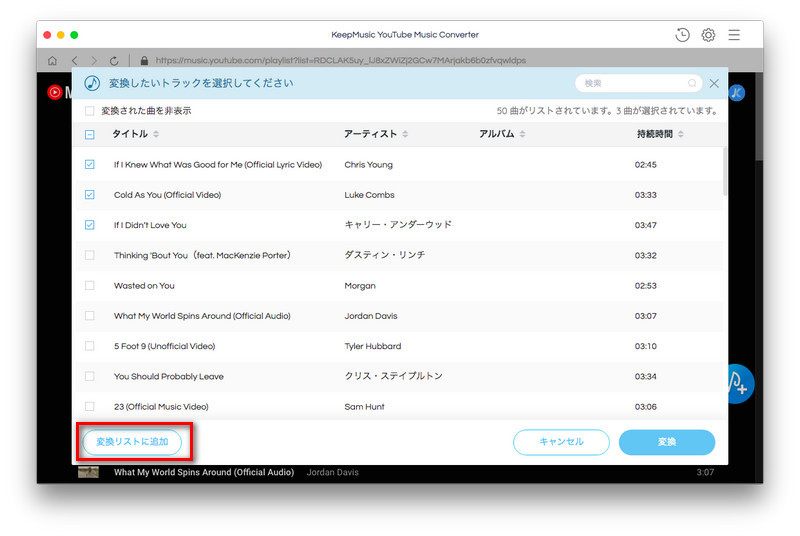The image size is (800, 536).
Task: Open settings with the gear icon
Action: [x=708, y=35]
